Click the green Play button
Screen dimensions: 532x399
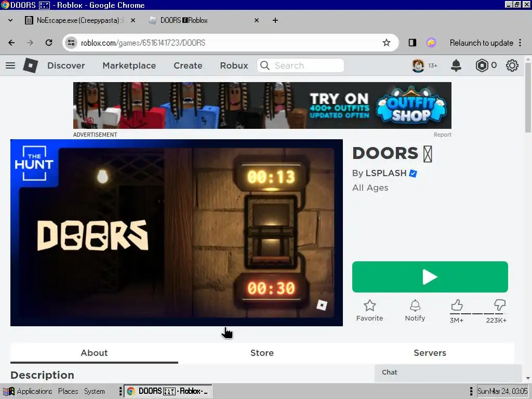click(430, 277)
